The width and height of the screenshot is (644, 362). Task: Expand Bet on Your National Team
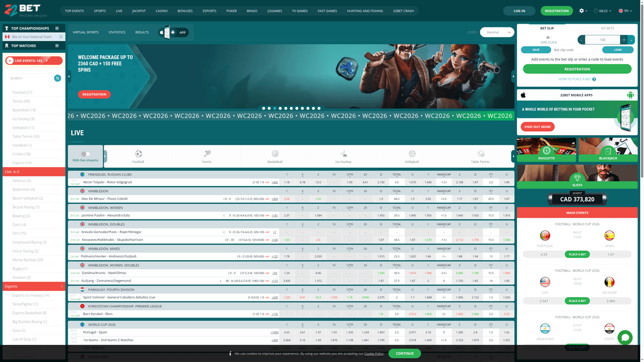pos(61,37)
